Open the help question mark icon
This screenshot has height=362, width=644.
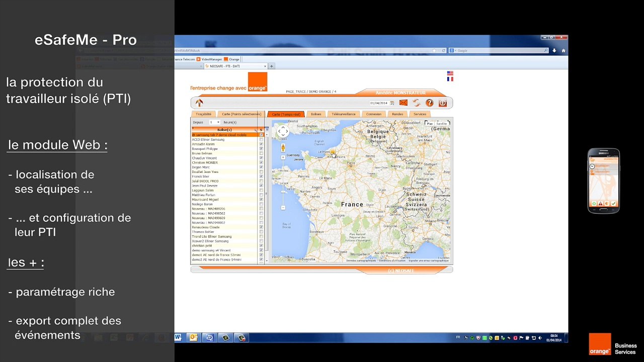[x=429, y=103]
